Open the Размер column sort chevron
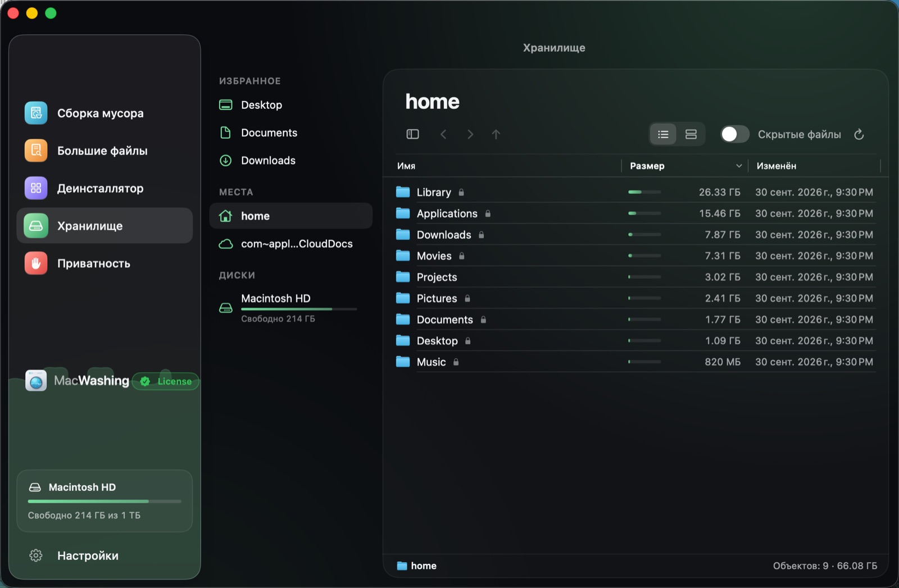Viewport: 899px width, 588px height. (x=739, y=166)
